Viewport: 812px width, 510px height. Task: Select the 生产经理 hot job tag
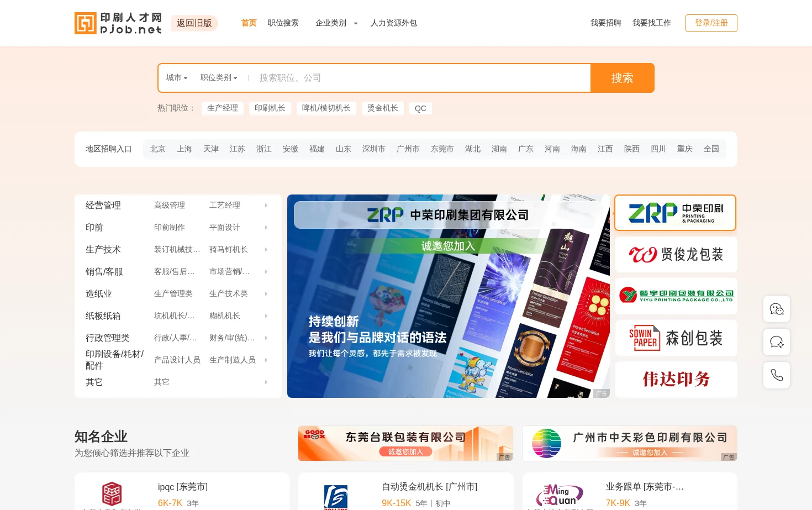(223, 108)
